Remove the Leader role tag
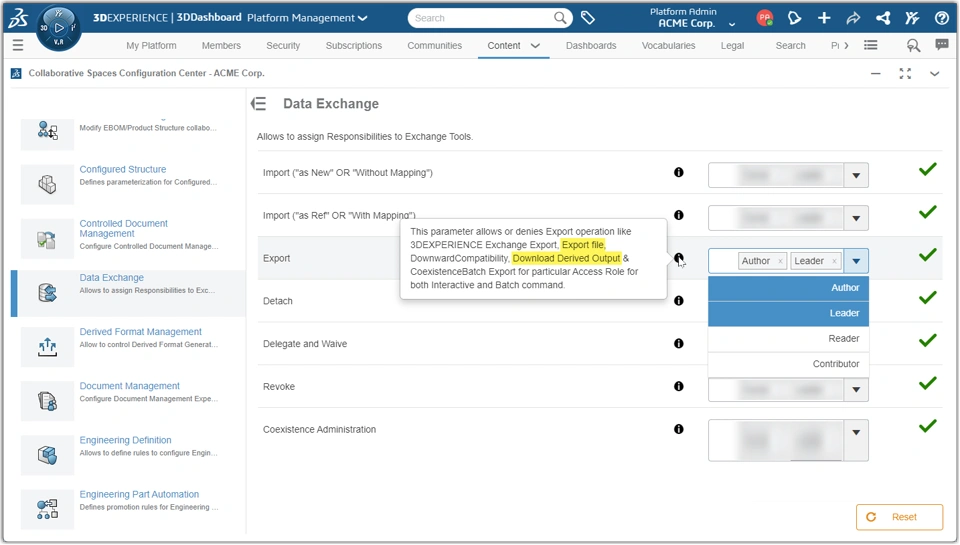This screenshot has width=960, height=545. (834, 262)
